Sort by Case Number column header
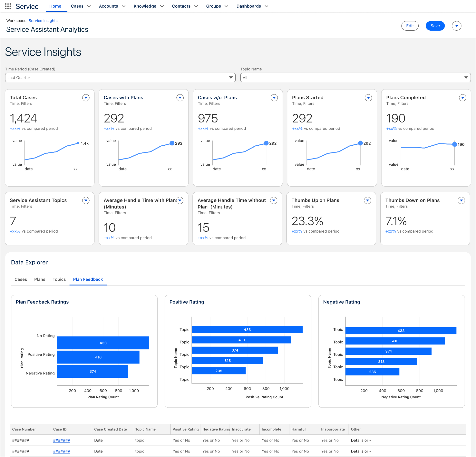476x457 pixels. pos(30,430)
